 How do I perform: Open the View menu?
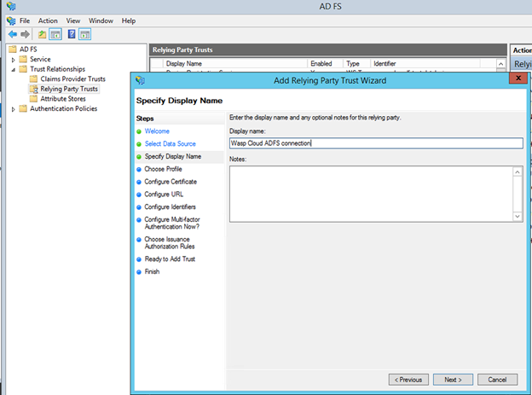(x=73, y=20)
